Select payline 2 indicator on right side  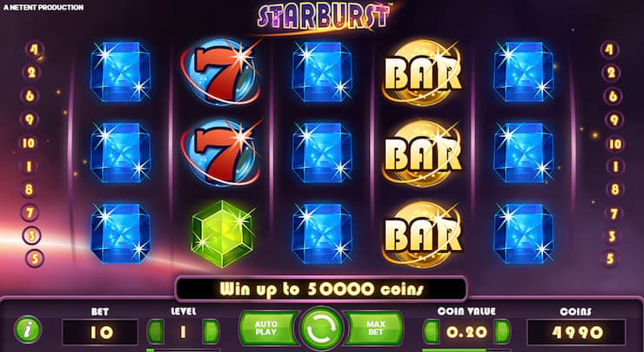pos(611,73)
